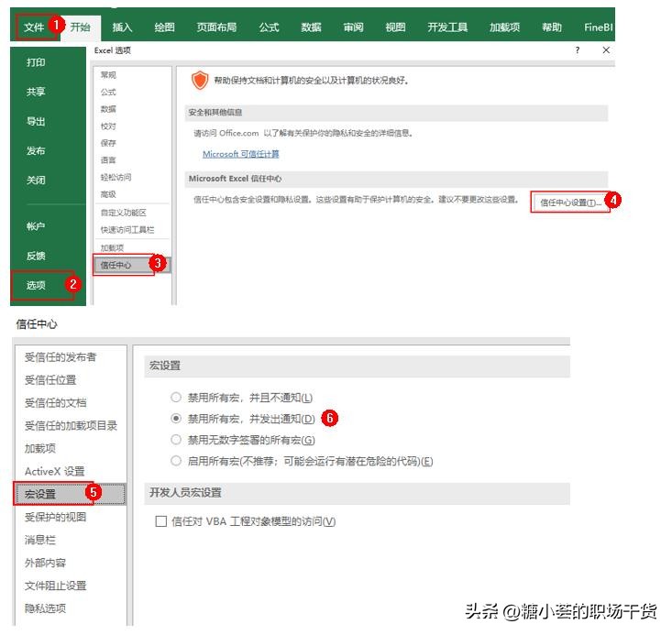Select 语言 in Excel options list
This screenshot has width=672, height=635.
point(108,160)
